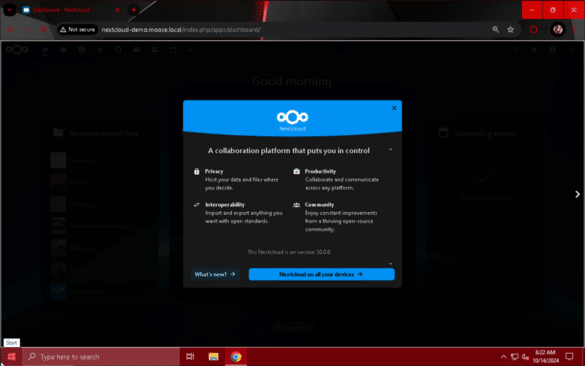Bookmark this page with star icon

point(510,29)
